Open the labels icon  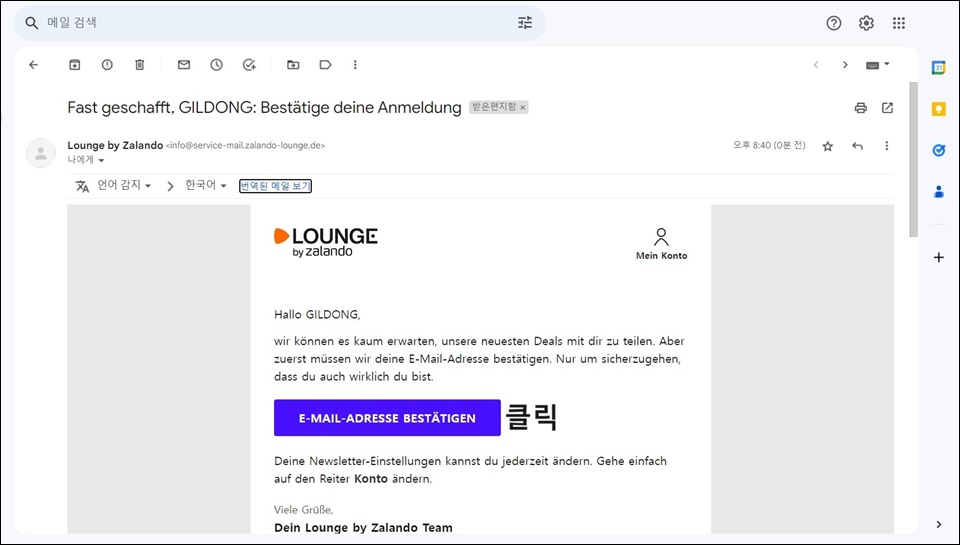(325, 65)
